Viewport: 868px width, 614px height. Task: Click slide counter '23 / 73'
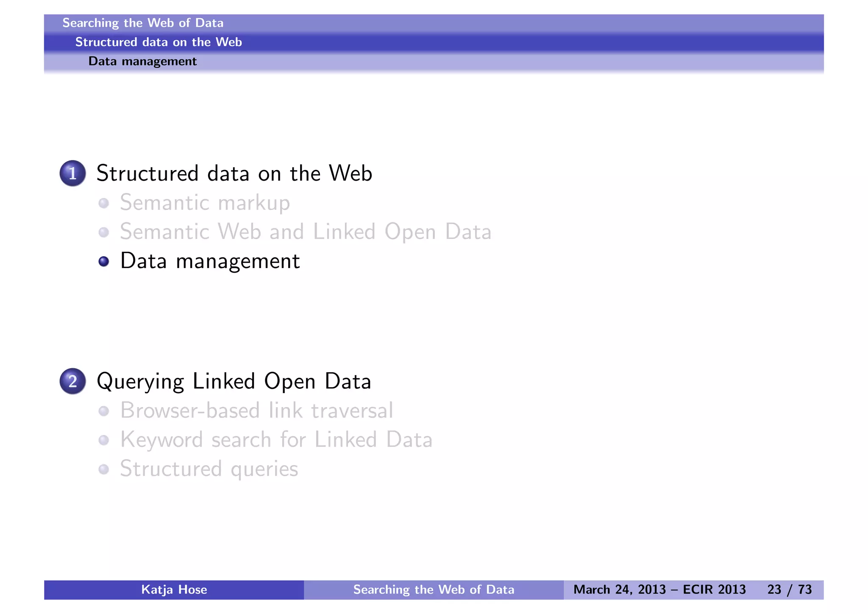pos(790,590)
